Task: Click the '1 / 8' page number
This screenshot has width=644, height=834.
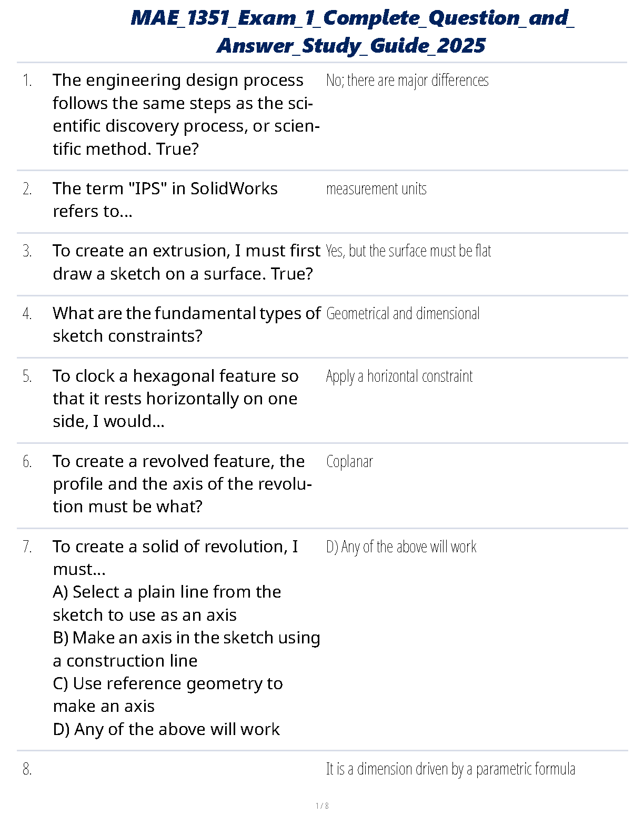Action: click(322, 806)
